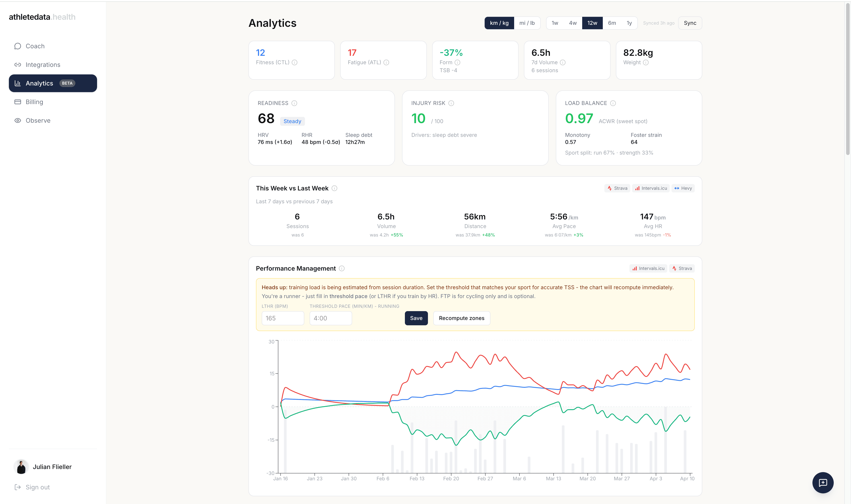This screenshot has height=504, width=851.
Task: Click the LTHR input field showing 165
Action: [283, 318]
